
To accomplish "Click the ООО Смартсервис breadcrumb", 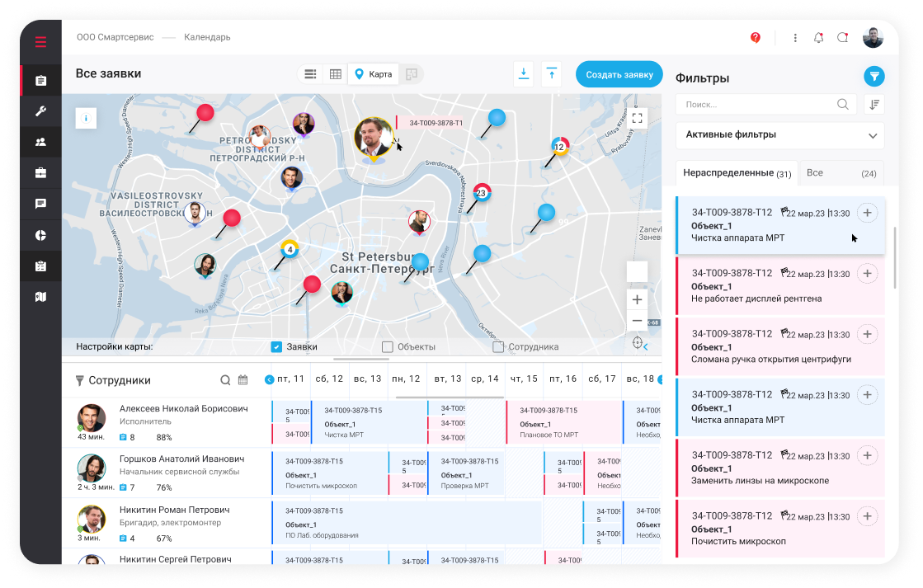I will click(x=115, y=37).
